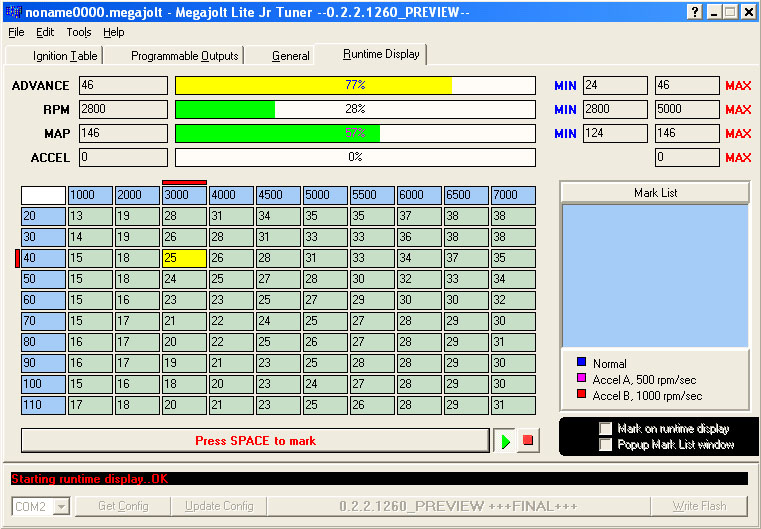Click the firmware version 0.2.2.1260_PREVIEW button
The height and width of the screenshot is (529, 761).
[459, 506]
